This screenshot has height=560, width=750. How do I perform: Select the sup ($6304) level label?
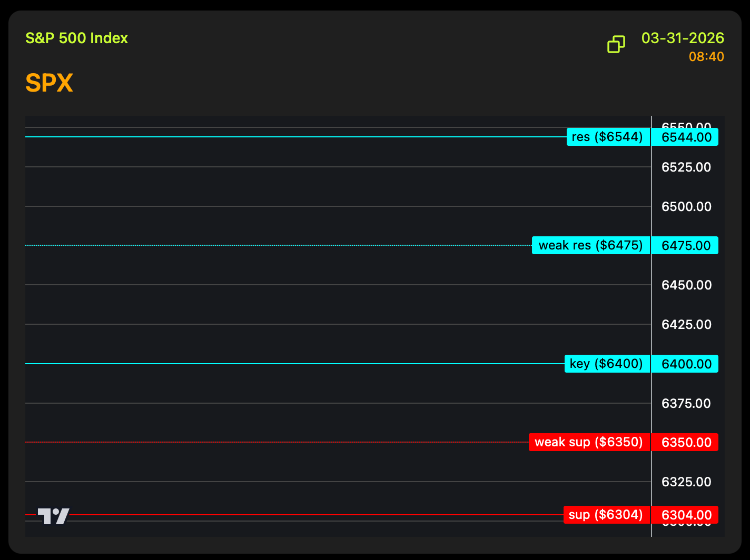607,515
